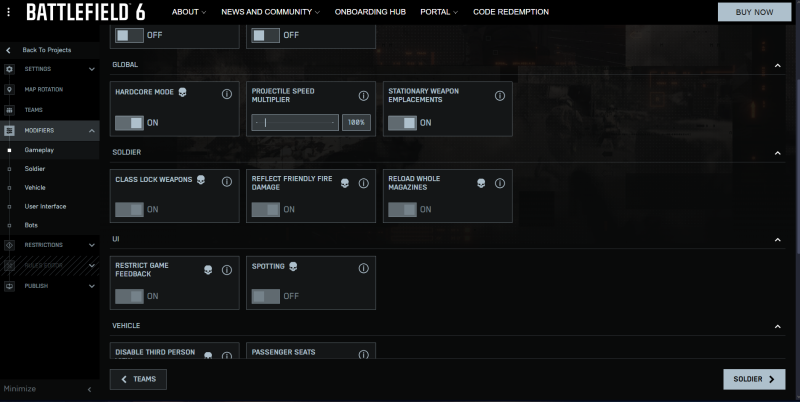Toggle Class Lock Weapons switch

(129, 210)
